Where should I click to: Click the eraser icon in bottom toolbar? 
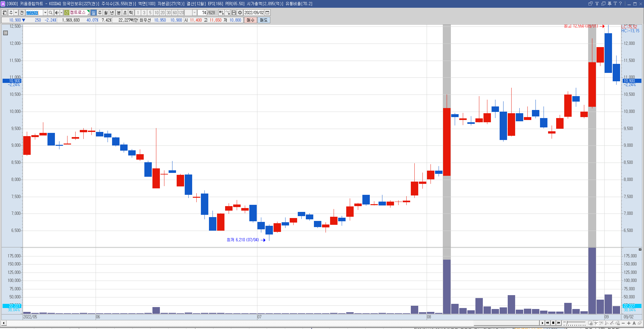[639, 323]
